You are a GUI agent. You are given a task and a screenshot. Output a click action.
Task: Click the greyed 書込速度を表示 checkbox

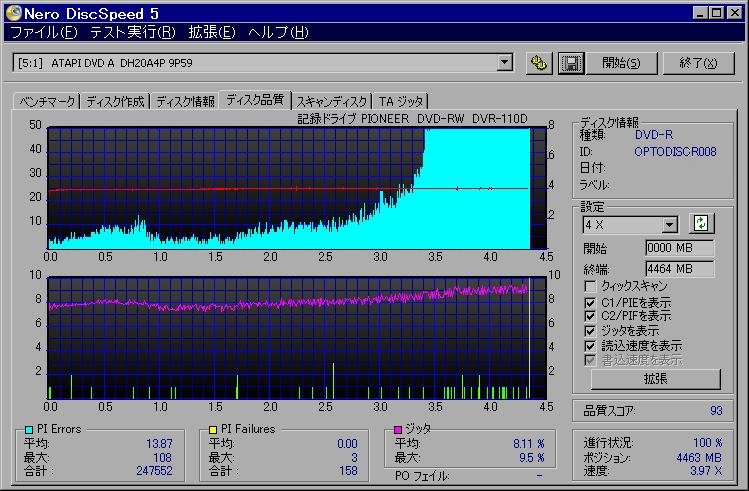pyautogui.click(x=590, y=360)
